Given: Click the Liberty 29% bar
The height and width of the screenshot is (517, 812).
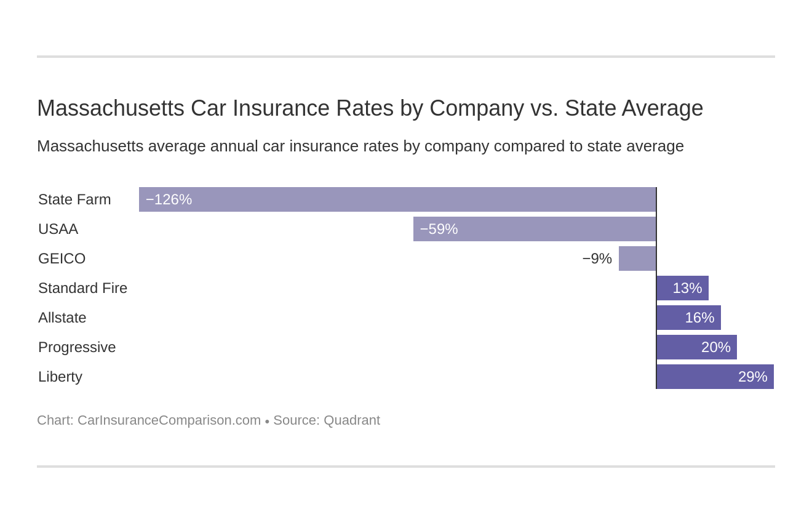Looking at the screenshot, I should pyautogui.click(x=715, y=377).
